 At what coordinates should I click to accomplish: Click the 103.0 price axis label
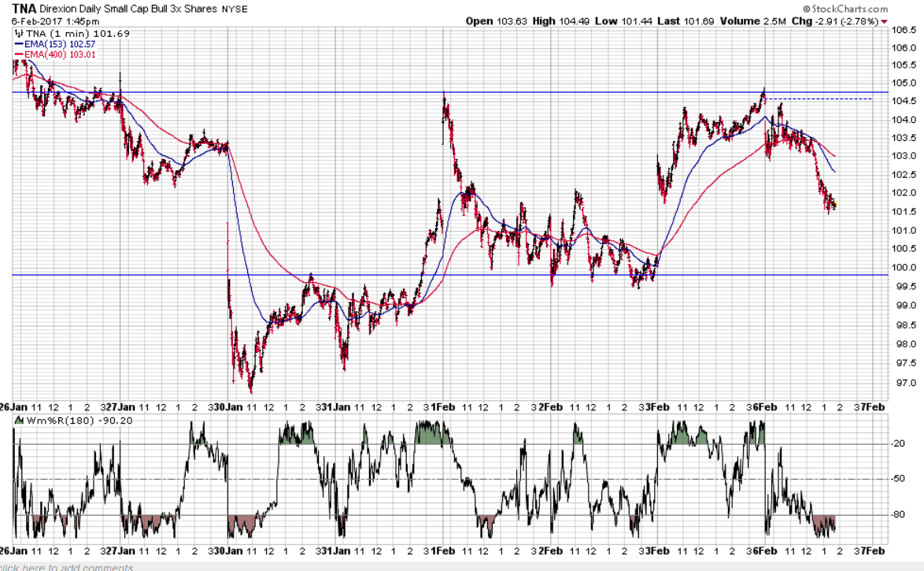tap(904, 156)
